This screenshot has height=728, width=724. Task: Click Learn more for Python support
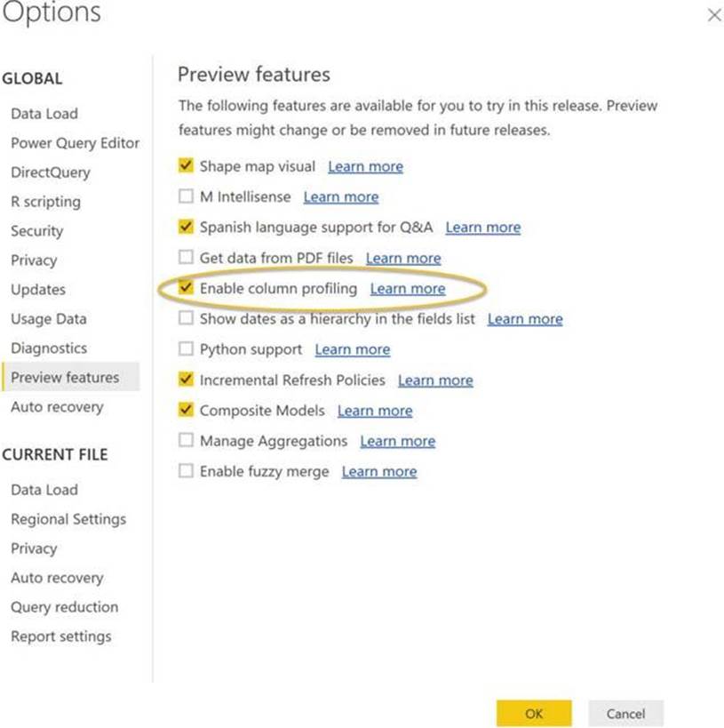coord(352,350)
